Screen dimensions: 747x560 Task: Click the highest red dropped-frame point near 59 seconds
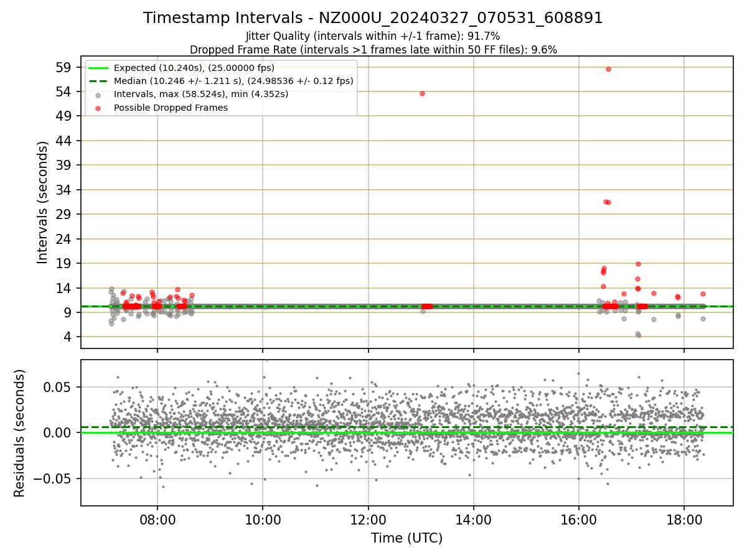pos(608,69)
